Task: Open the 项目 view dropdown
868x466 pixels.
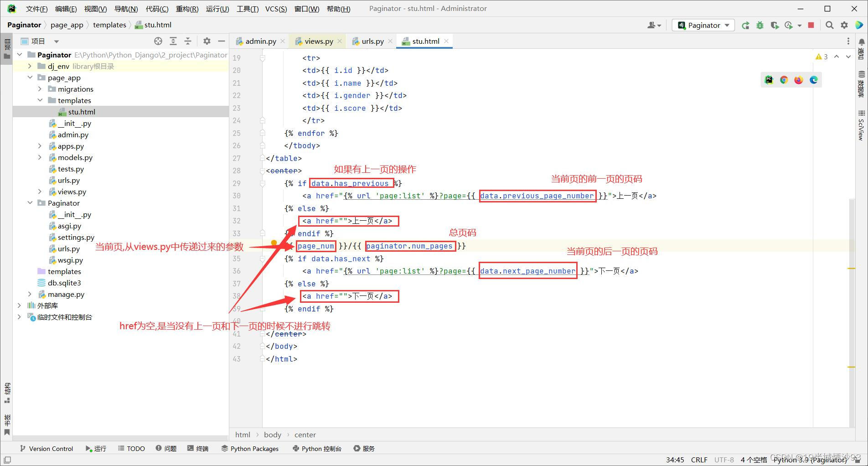Action: 40,41
